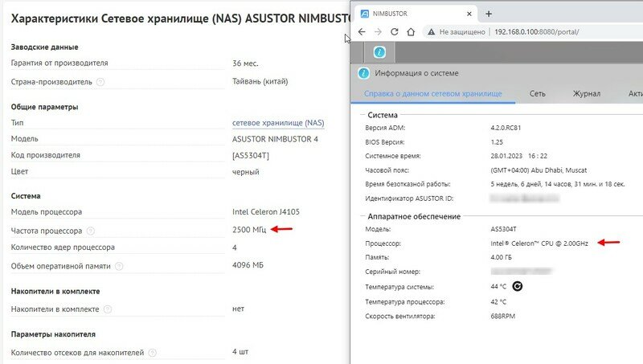Click the 'Аппаратное обеспечение' section header
The image size is (643, 364).
(x=414, y=216)
